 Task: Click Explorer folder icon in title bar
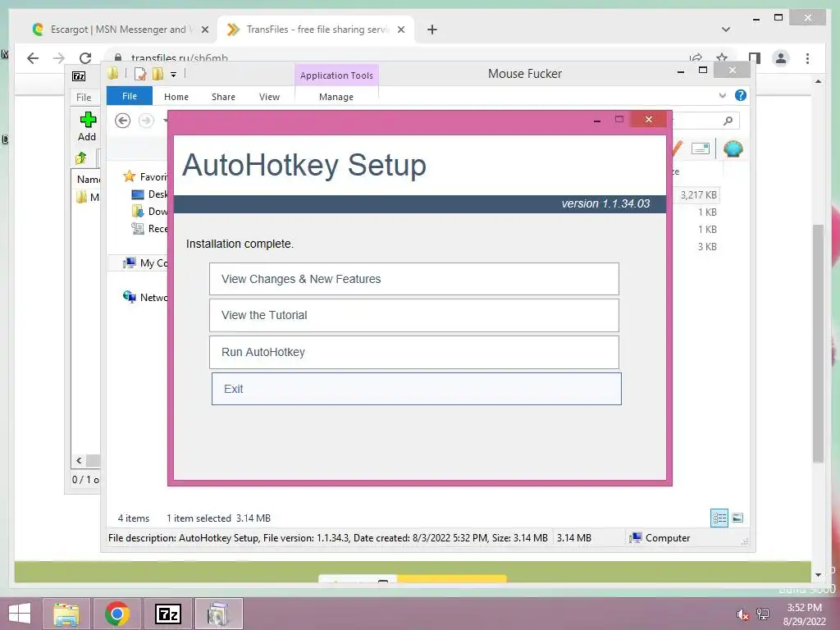112,73
